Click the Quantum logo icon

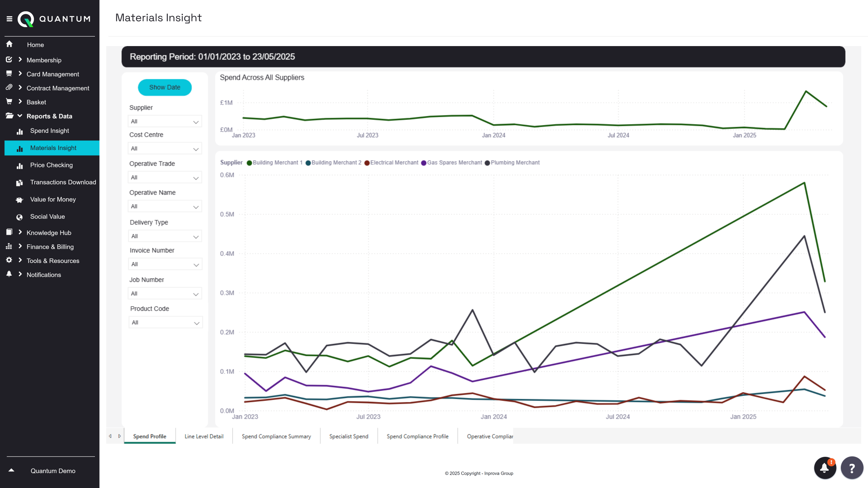click(x=26, y=19)
